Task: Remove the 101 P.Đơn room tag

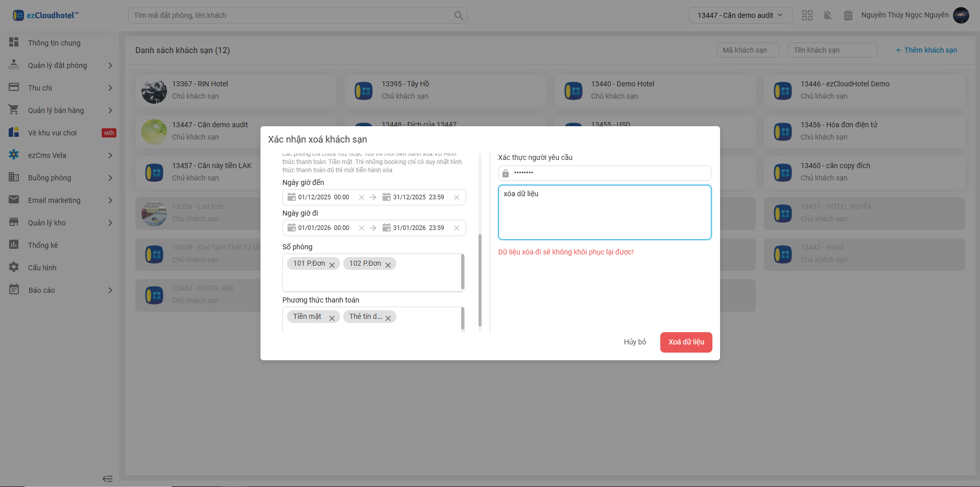Action: pos(332,265)
